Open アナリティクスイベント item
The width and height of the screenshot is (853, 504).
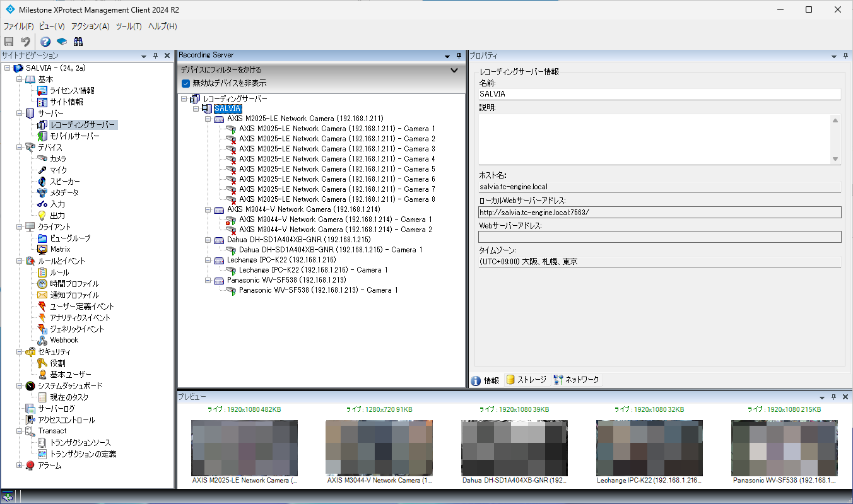pyautogui.click(x=80, y=318)
